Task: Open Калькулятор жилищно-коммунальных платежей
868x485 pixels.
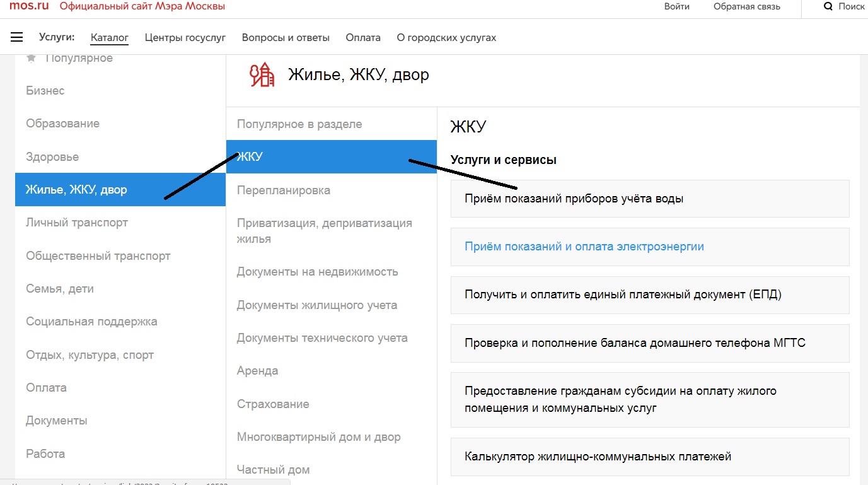Action: (650, 457)
